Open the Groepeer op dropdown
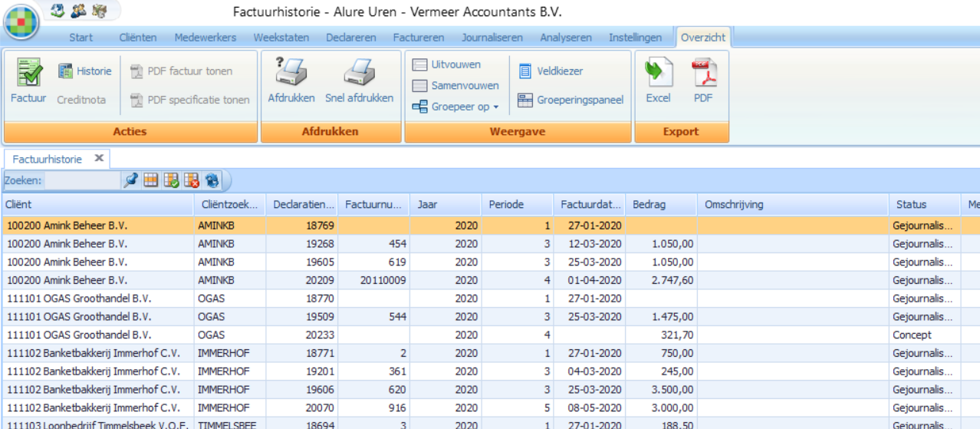 pyautogui.click(x=456, y=107)
